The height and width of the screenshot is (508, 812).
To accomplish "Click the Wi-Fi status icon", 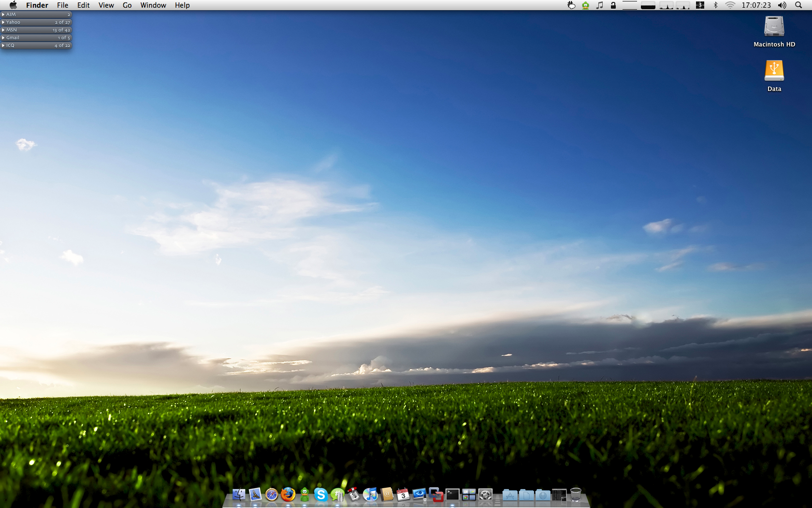I will 730,5.
